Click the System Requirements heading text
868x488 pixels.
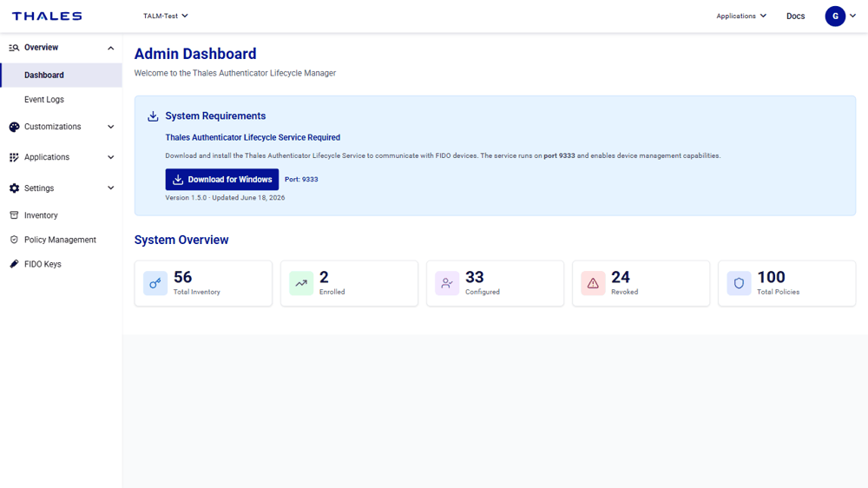pos(215,115)
